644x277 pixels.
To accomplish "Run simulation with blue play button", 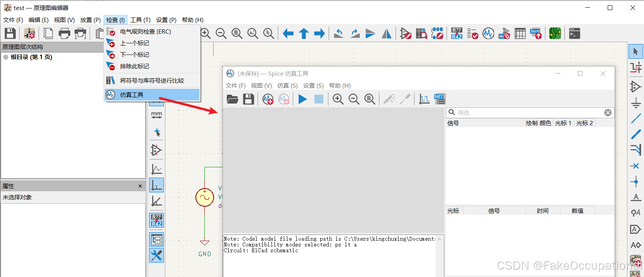I will point(303,99).
